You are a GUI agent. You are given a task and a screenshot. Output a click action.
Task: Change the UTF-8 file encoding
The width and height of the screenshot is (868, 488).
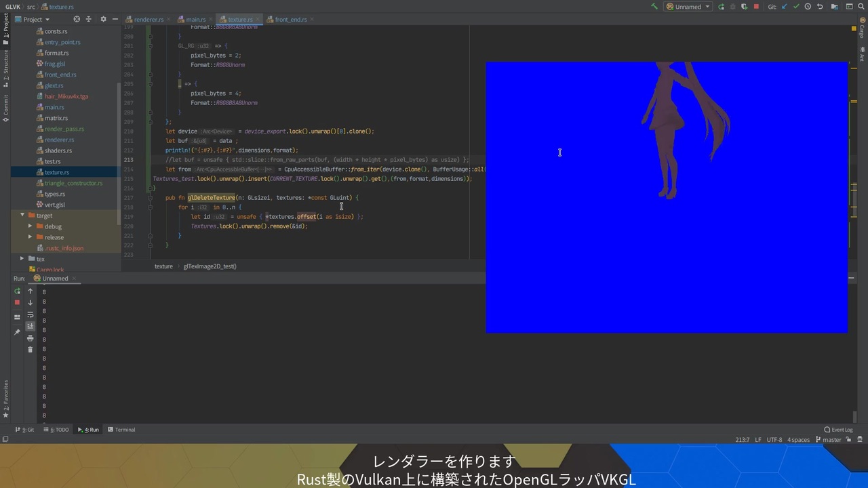tap(774, 440)
